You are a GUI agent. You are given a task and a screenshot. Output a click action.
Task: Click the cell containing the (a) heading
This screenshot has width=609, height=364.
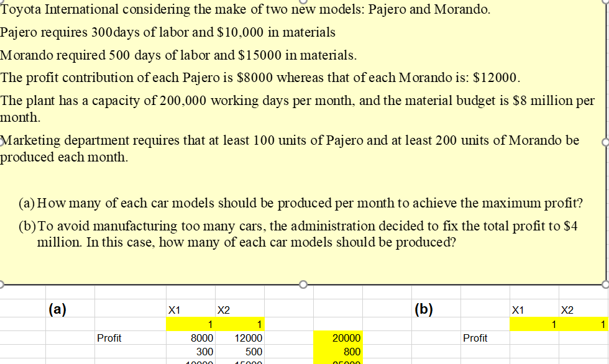tap(57, 309)
